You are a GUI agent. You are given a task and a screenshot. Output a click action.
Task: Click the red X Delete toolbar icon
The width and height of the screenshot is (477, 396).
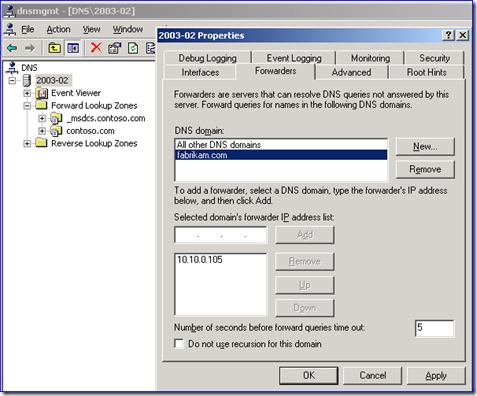coord(96,48)
